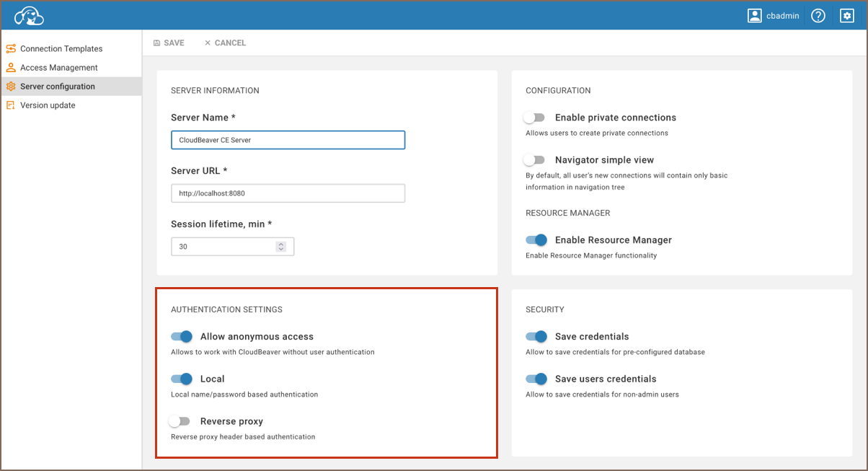This screenshot has height=471, width=868.
Task: Turn off Allow anonymous access
Action: click(x=182, y=337)
